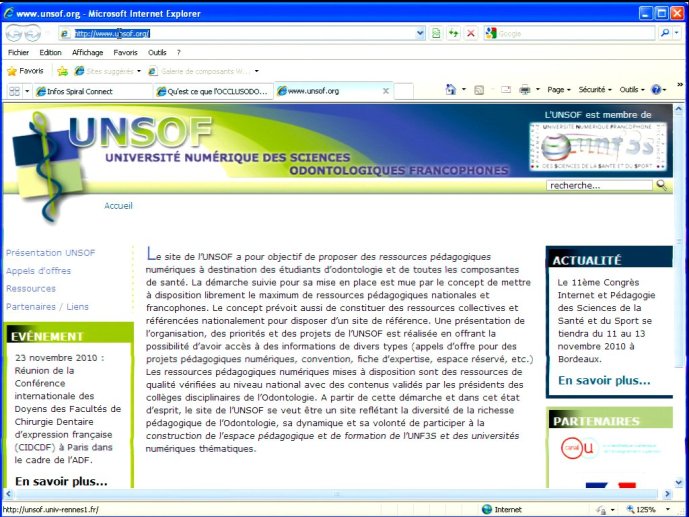
Task: Close the www.unsof.org tab
Action: [x=385, y=91]
